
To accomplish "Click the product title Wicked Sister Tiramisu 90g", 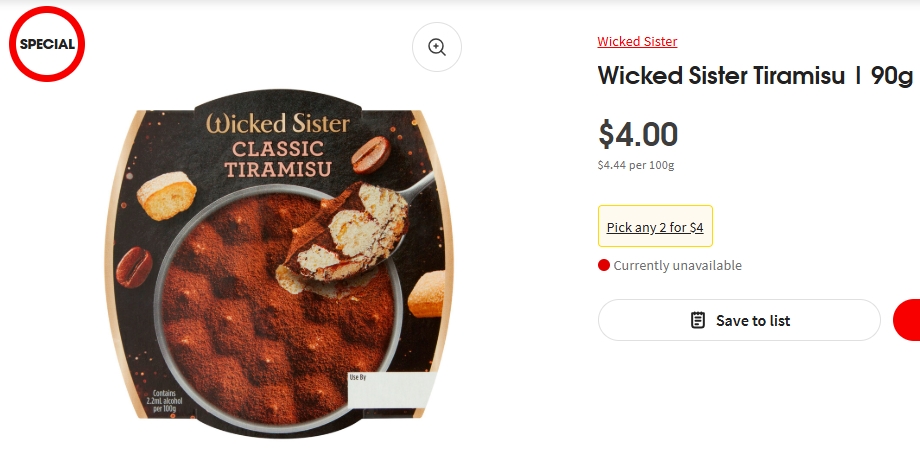I will tap(755, 76).
